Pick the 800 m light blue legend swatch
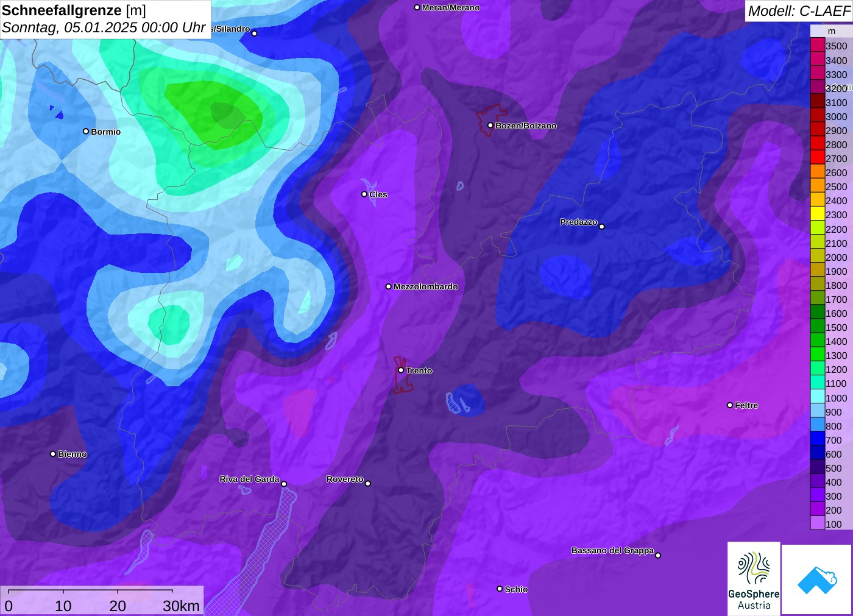 (x=818, y=425)
